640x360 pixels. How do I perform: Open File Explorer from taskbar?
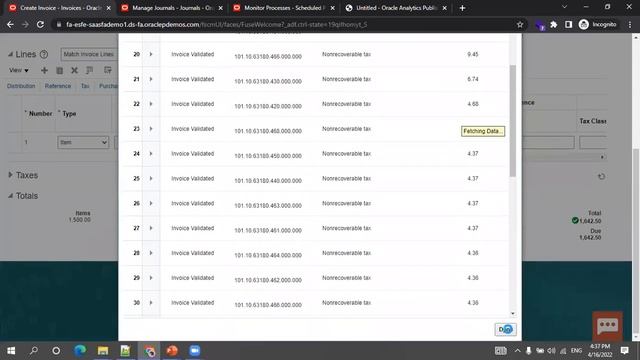103,351
